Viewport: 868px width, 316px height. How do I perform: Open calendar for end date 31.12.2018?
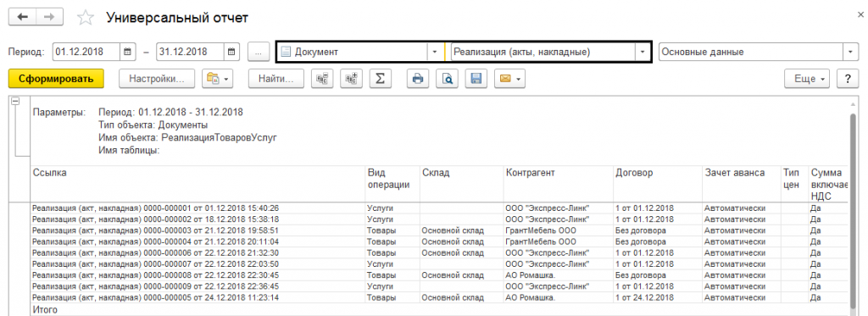point(232,52)
